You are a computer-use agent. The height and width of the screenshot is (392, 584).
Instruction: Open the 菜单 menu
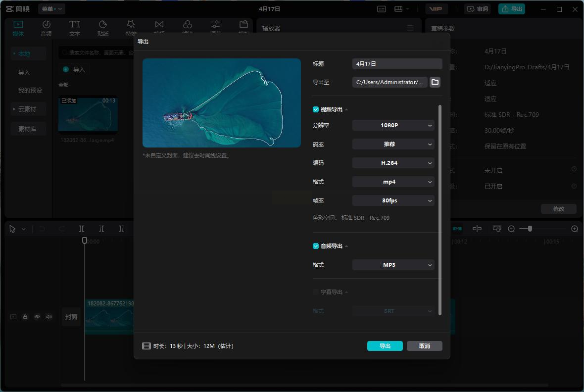point(51,9)
